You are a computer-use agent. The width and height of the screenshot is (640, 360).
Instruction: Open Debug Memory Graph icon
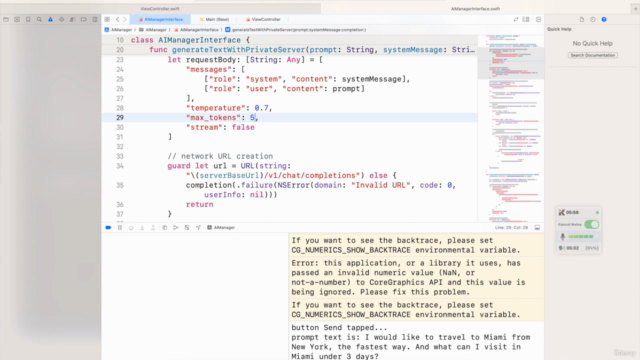176,227
